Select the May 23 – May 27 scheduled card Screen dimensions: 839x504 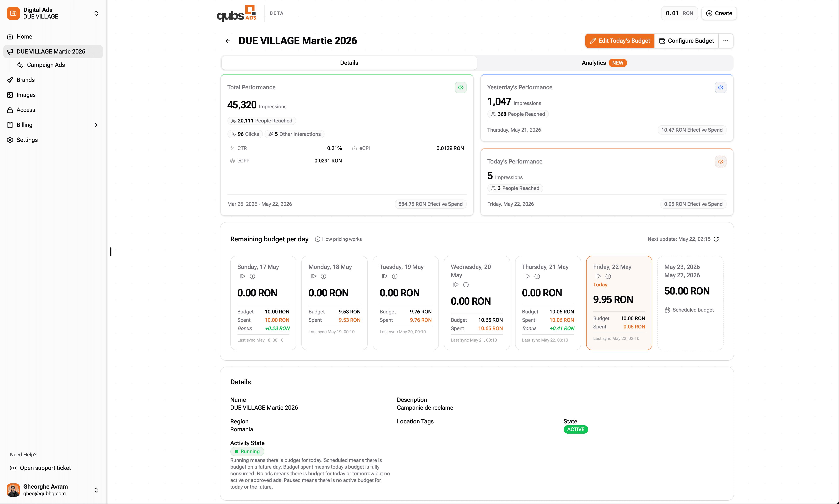pyautogui.click(x=690, y=303)
